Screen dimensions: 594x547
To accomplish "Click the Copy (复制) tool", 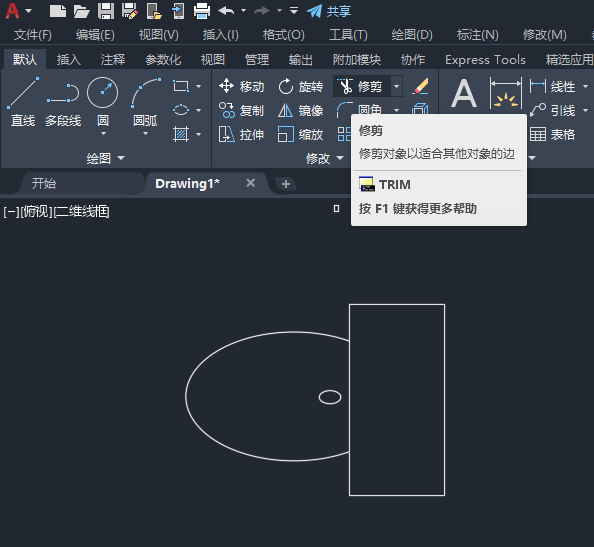I will tap(241, 110).
